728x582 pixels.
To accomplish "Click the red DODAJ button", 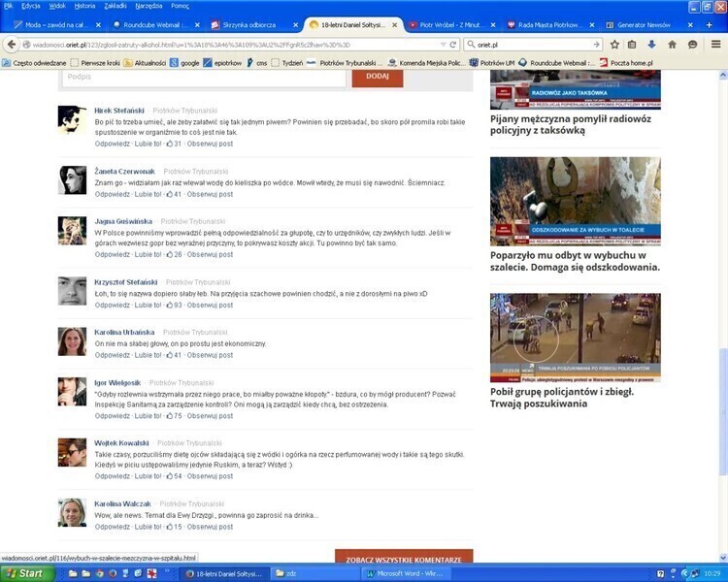I will click(377, 76).
